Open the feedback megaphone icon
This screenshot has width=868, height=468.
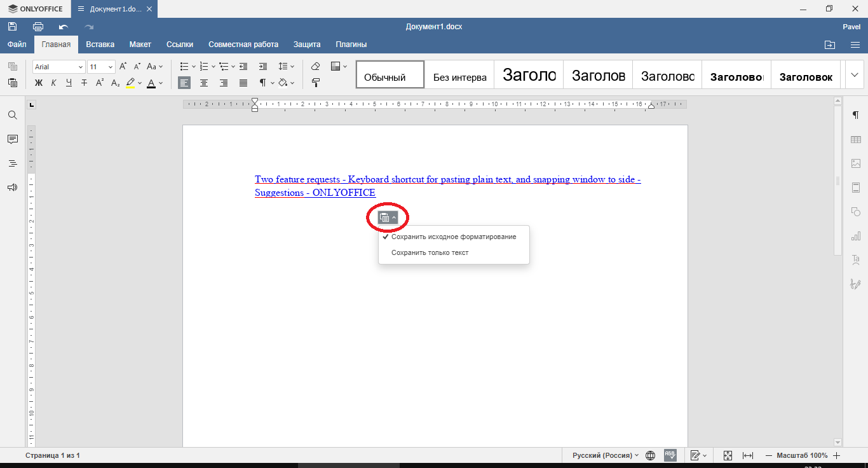(x=12, y=188)
